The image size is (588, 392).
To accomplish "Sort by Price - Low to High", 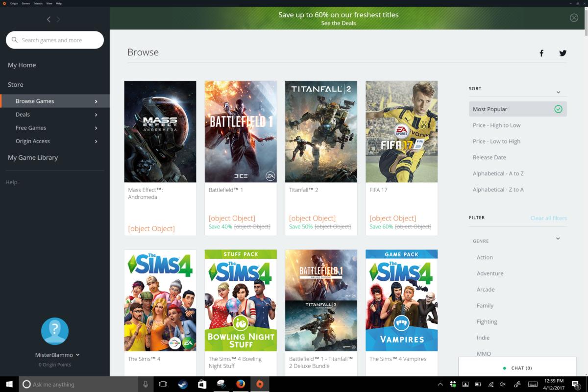I will coord(496,142).
